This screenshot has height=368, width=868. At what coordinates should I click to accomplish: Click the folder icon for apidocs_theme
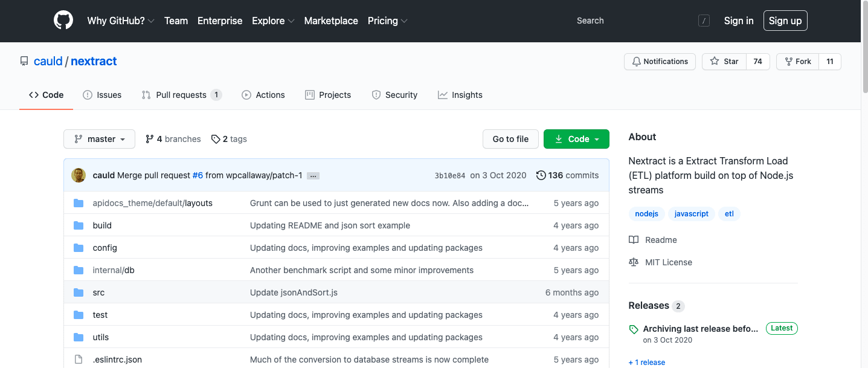[79, 203]
